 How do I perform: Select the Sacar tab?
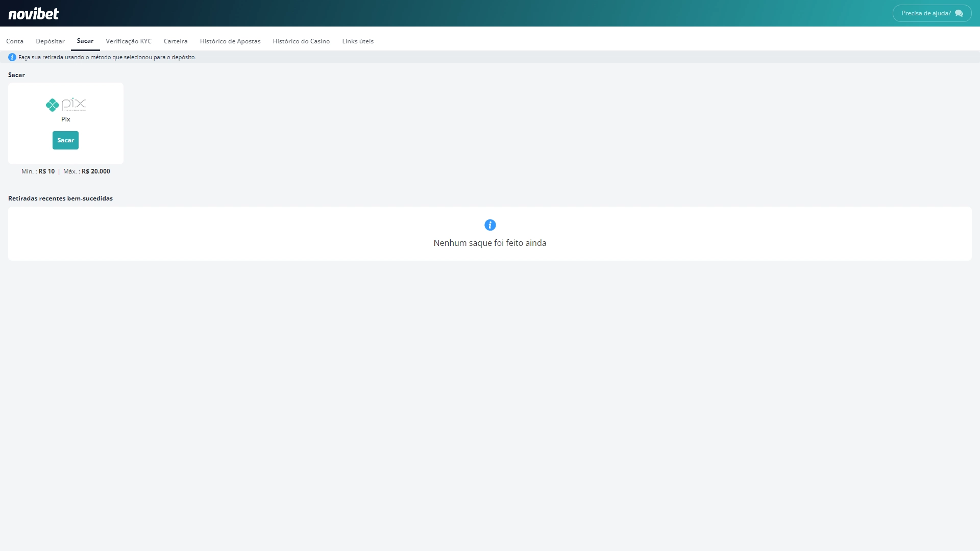[x=85, y=41]
